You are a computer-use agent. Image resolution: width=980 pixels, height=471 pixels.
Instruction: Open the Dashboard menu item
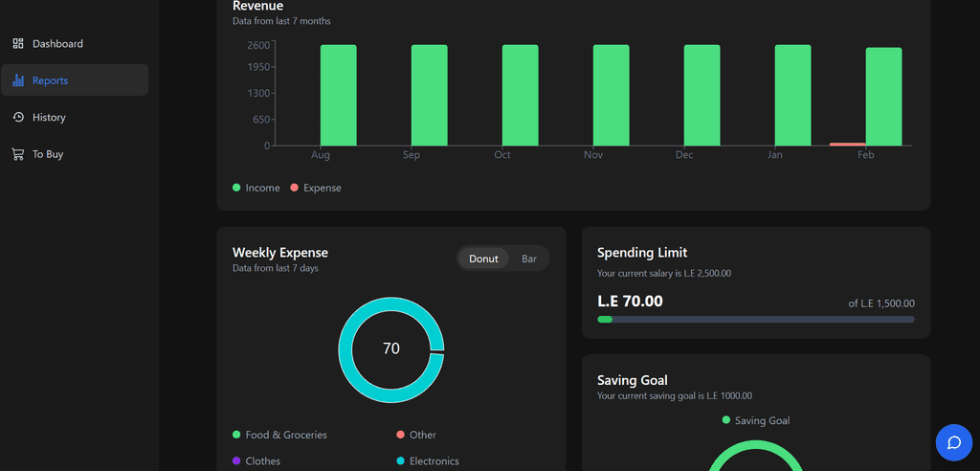57,44
